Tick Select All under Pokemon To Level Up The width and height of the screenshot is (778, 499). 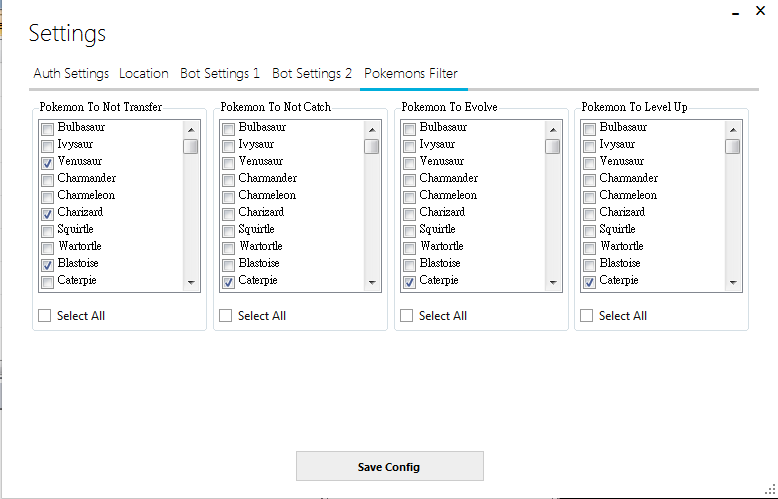tap(587, 316)
